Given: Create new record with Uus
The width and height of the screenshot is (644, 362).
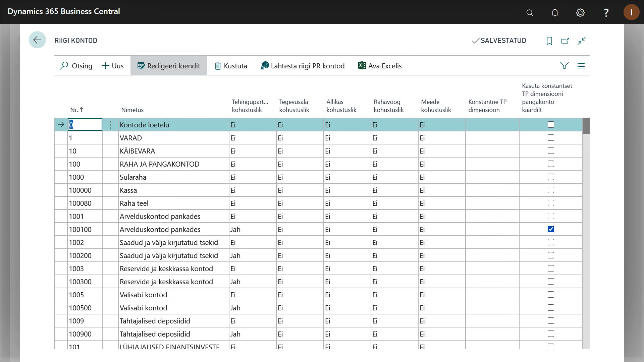Looking at the screenshot, I should 113,66.
